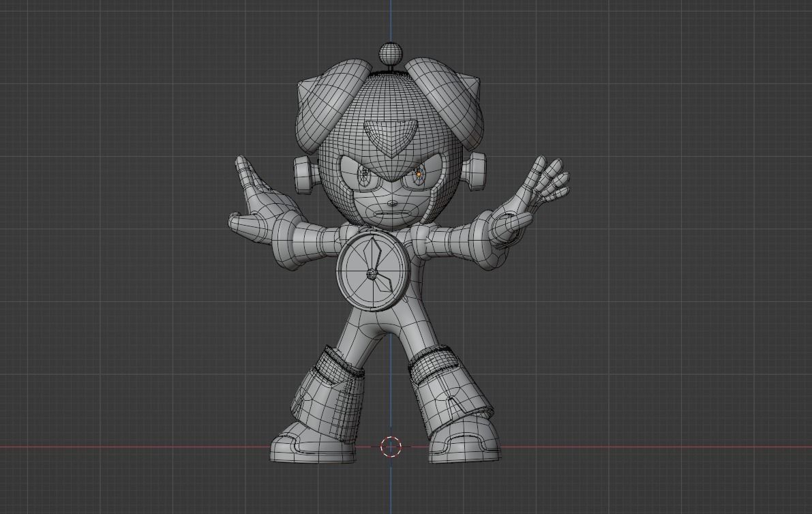The width and height of the screenshot is (812, 514).
Task: Click the 3D cursor at the world origin
Action: (x=391, y=447)
